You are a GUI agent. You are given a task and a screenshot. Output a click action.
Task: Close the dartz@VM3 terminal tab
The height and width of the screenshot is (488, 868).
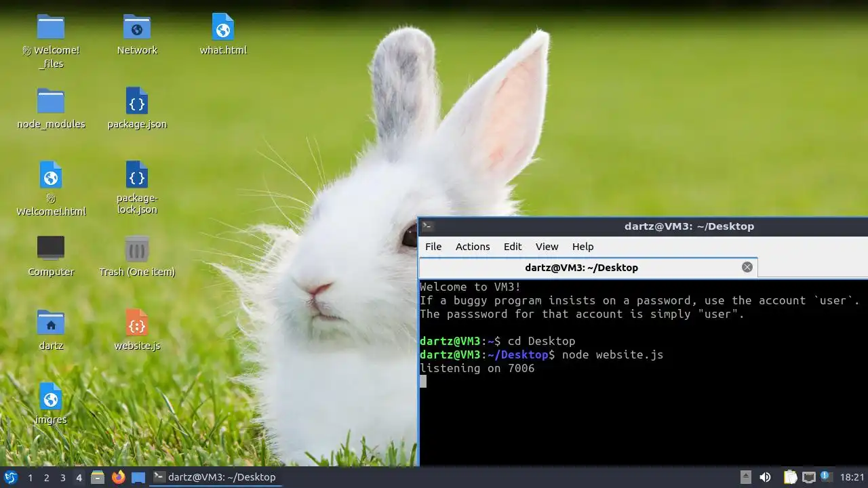pyautogui.click(x=747, y=267)
